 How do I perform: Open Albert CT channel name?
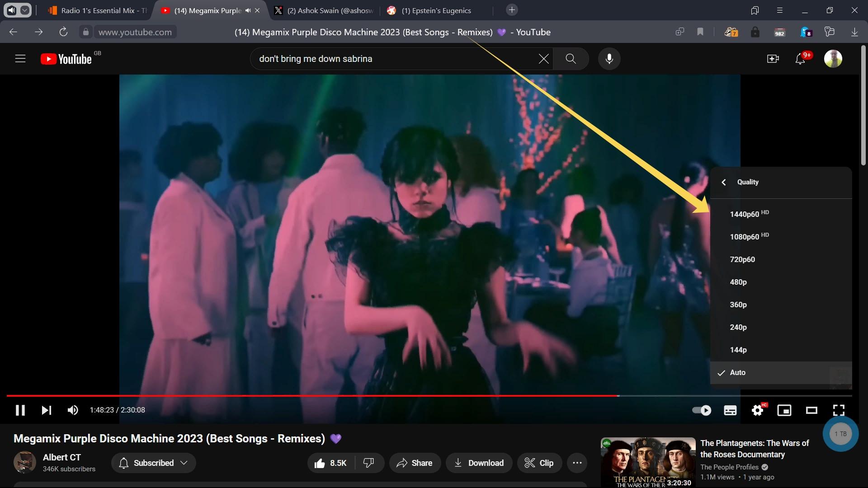point(62,457)
